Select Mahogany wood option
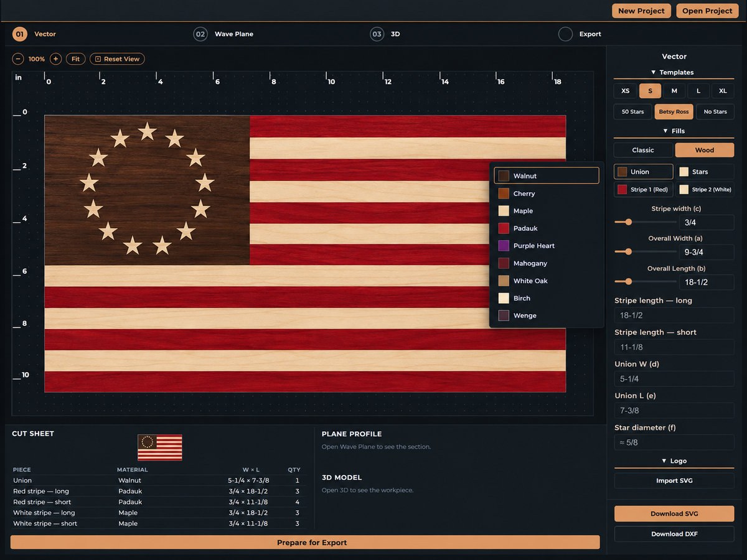The image size is (747, 560). tap(547, 263)
